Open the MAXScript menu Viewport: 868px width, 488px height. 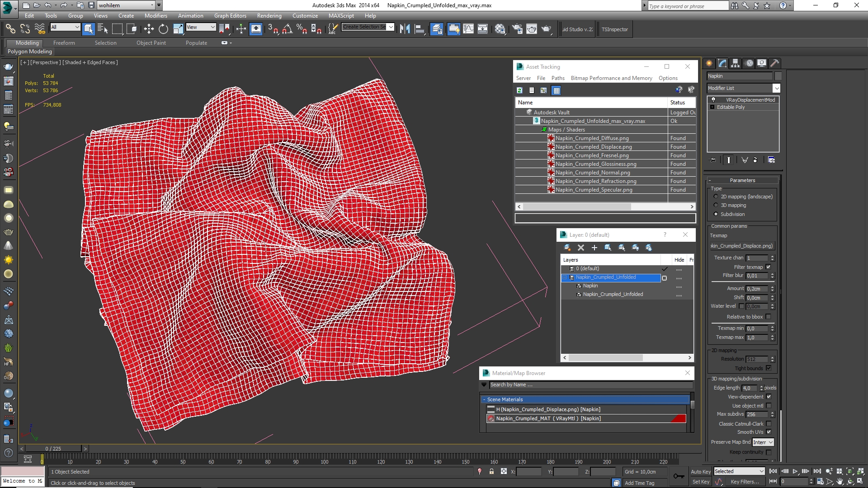pos(341,15)
